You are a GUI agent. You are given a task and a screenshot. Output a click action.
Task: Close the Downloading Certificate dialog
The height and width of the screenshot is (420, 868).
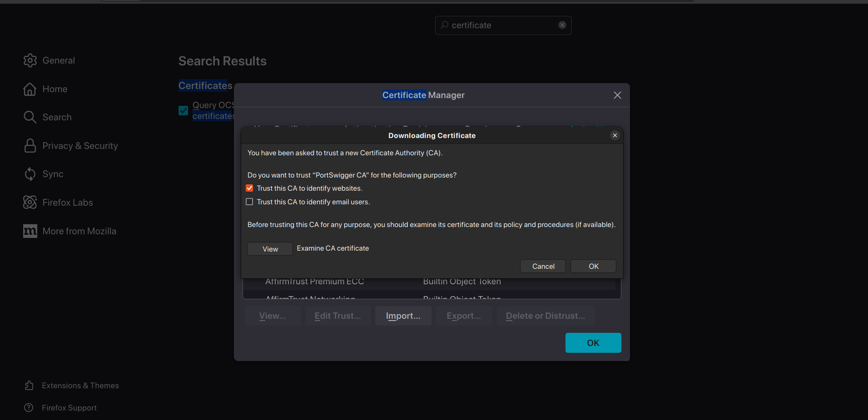click(615, 135)
